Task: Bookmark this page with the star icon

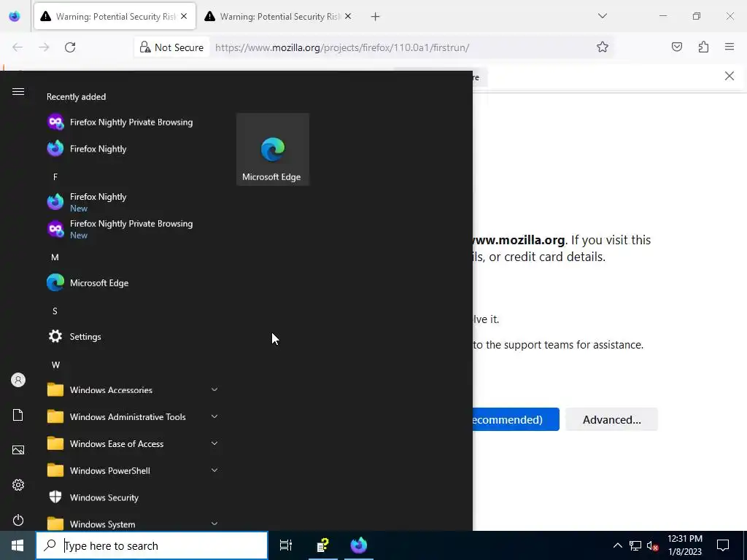Action: tap(602, 47)
